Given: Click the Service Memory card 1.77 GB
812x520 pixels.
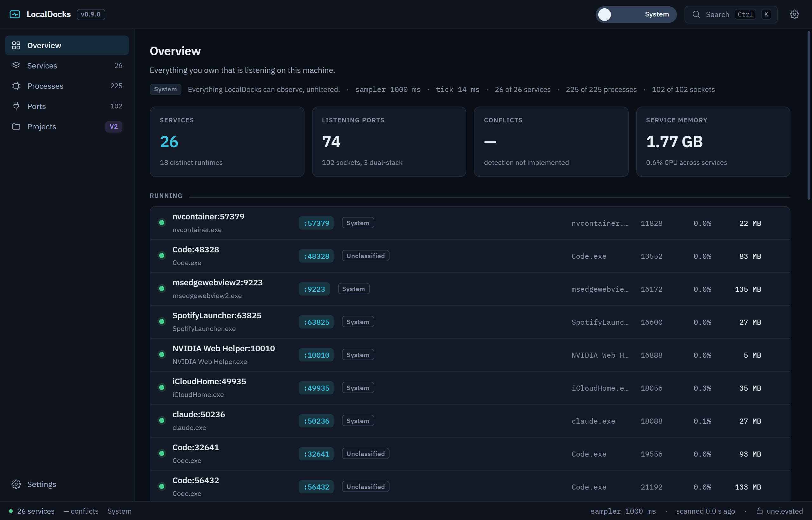Looking at the screenshot, I should click(713, 141).
